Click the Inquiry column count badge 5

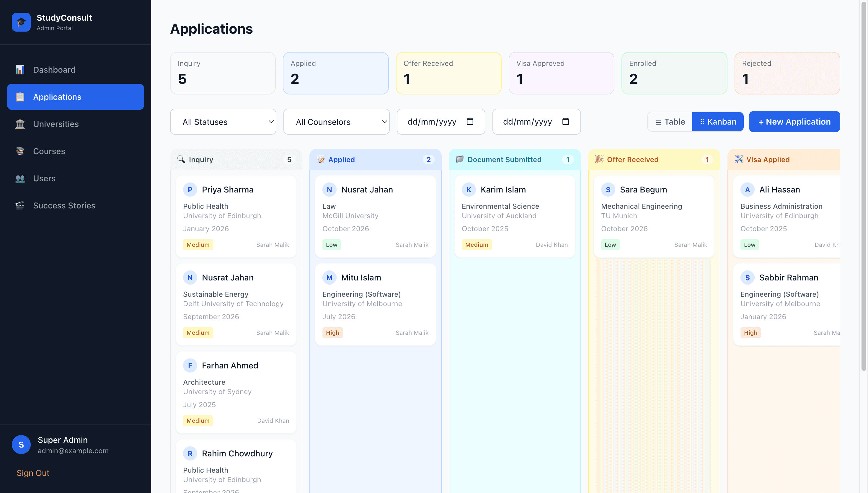[x=289, y=159]
